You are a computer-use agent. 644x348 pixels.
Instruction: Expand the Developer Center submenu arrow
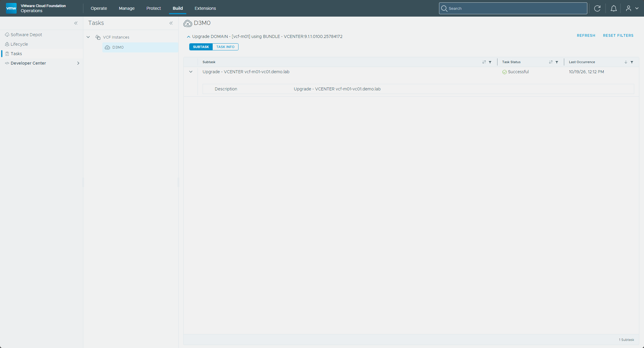click(78, 63)
